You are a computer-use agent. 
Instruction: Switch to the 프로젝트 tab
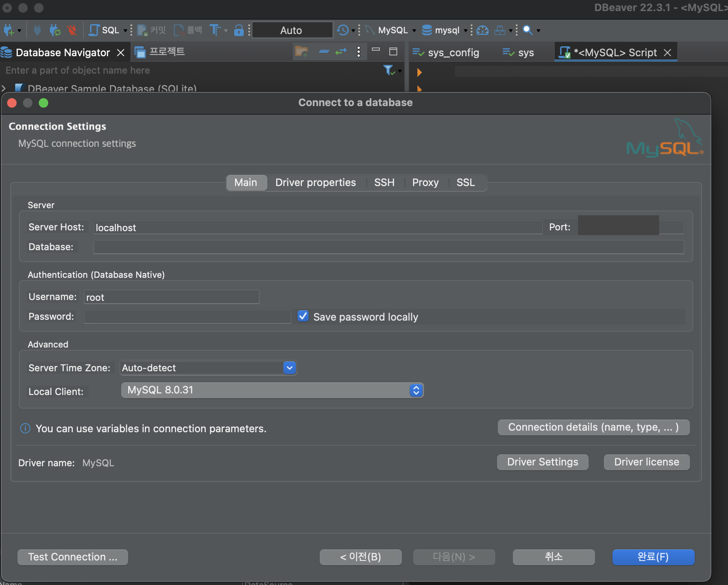[x=160, y=52]
